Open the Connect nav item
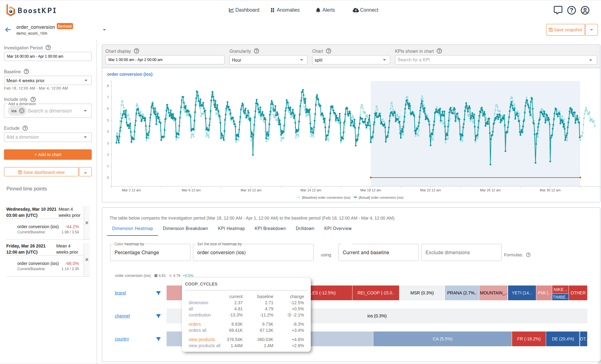This screenshot has height=364, width=601. pos(365,10)
